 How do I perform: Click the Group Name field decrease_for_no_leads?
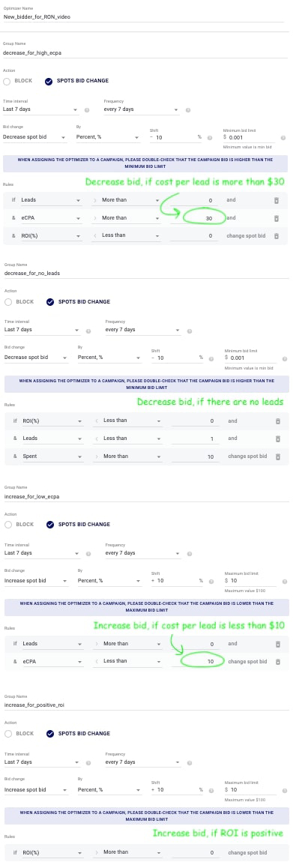tap(144, 273)
